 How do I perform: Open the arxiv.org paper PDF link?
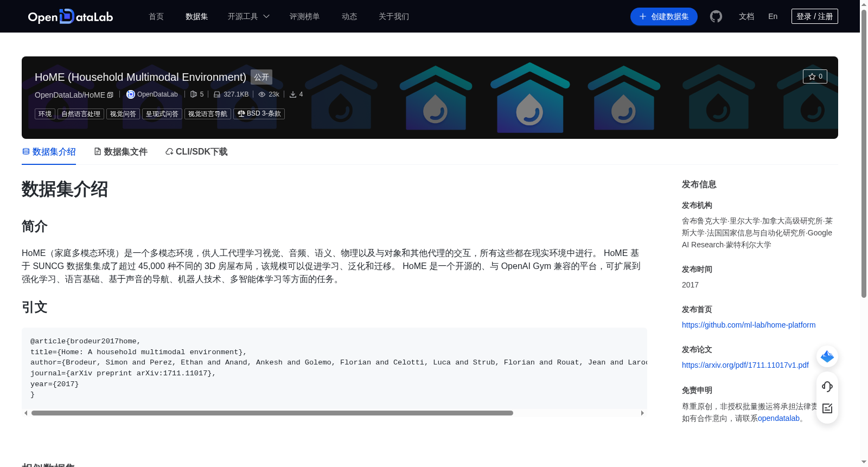tap(745, 365)
